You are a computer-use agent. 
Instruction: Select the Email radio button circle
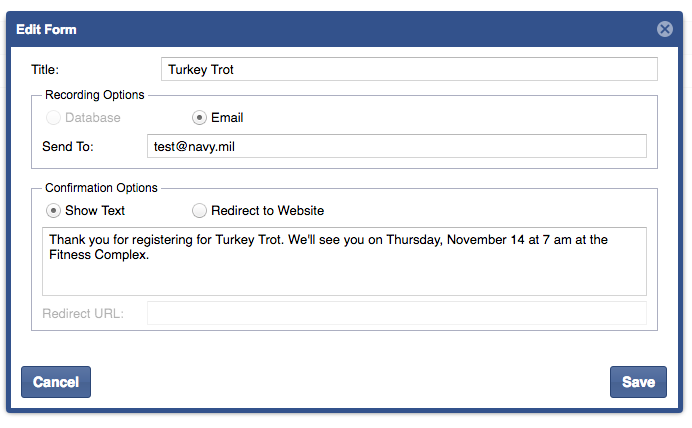(x=200, y=118)
